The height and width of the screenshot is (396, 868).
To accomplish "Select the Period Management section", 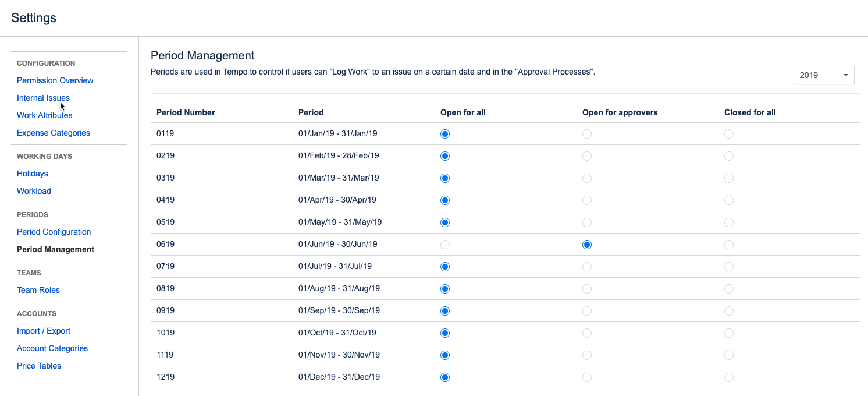I will 55,249.
